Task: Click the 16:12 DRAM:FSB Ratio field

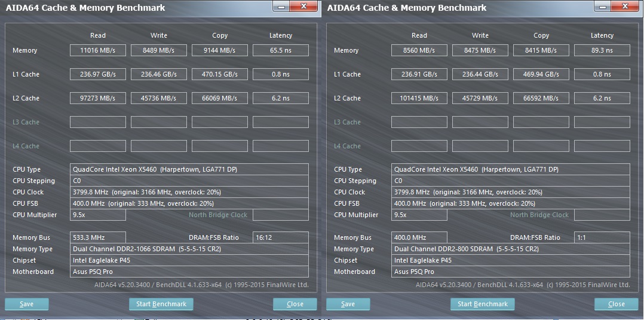Action: [x=281, y=237]
